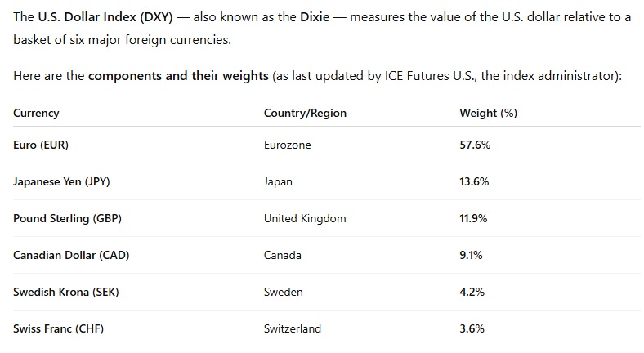Image resolution: width=644 pixels, height=353 pixels.
Task: Select the Pound Sterling (GBP) cell
Action: click(x=68, y=218)
